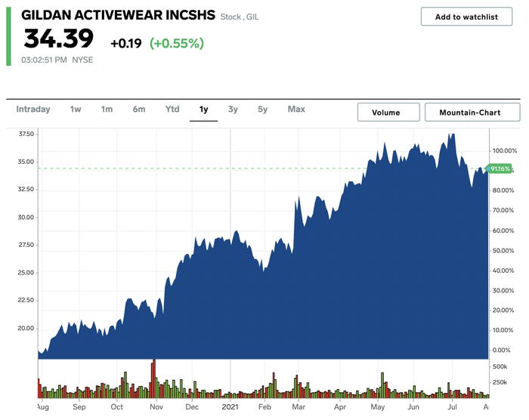Click the stock price 34.39
The height and width of the screenshot is (420, 529).
(x=59, y=39)
